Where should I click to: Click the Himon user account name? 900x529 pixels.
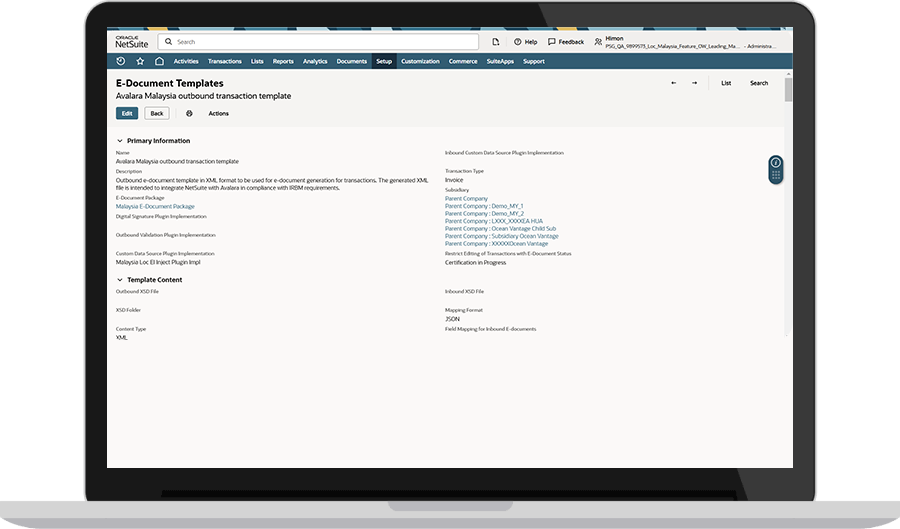coord(614,38)
